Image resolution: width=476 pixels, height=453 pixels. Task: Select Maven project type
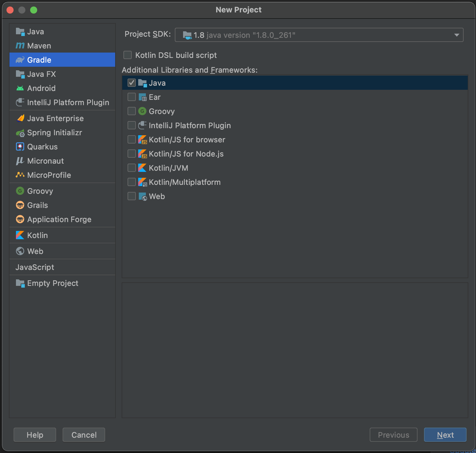tap(62, 46)
